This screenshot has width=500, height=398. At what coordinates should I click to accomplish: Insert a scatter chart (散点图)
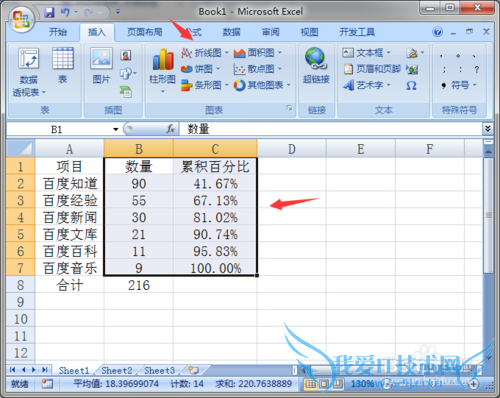click(258, 69)
